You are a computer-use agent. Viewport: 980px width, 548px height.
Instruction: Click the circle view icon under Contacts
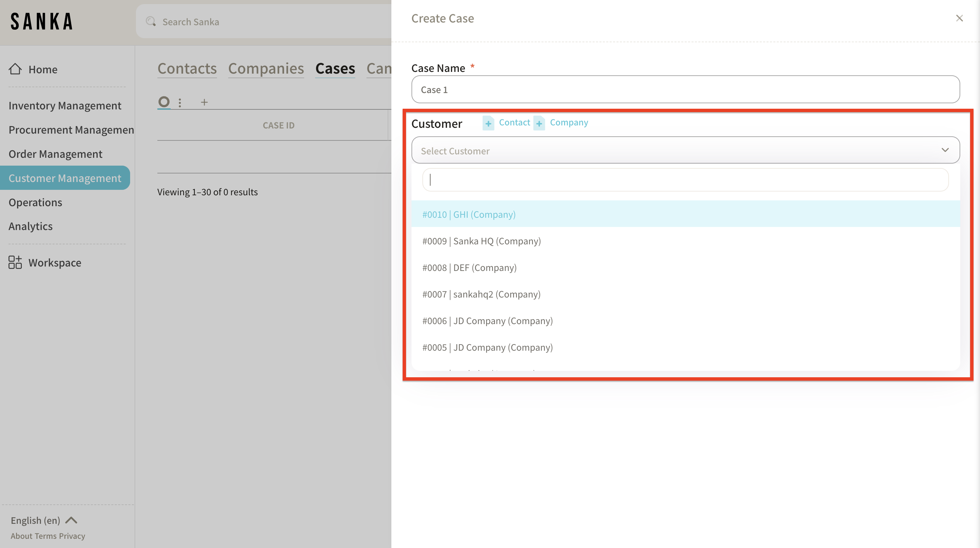tap(164, 102)
